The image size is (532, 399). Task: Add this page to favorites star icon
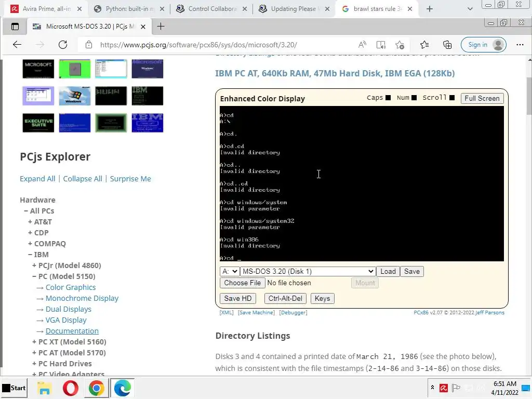(400, 45)
